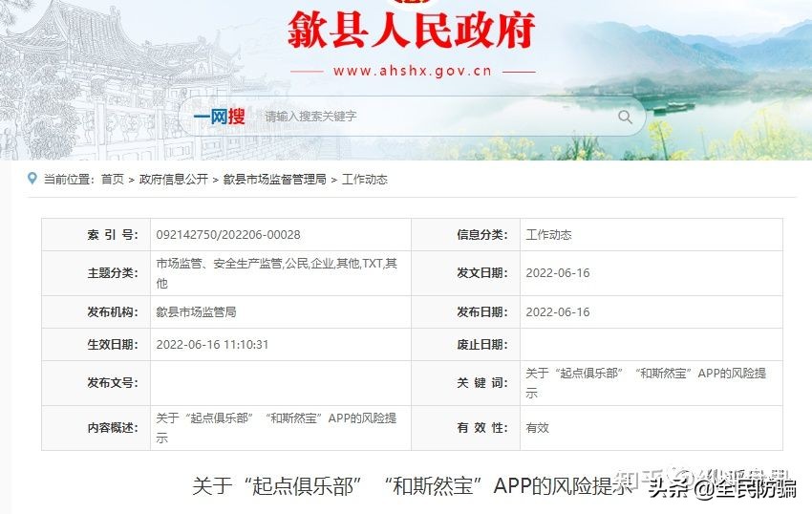The width and height of the screenshot is (812, 514).
Task: Click the 废止日期 label cell
Action: coord(465,345)
